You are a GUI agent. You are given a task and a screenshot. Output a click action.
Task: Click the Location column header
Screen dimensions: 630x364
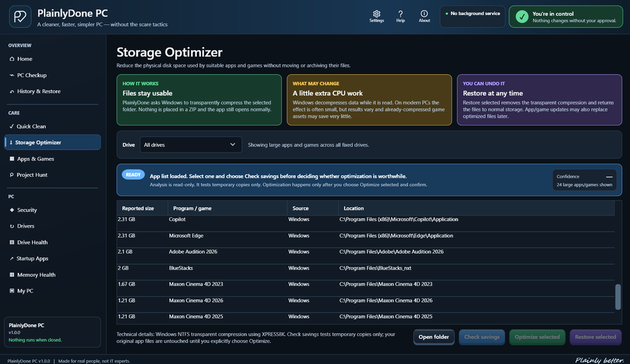[x=476, y=208]
